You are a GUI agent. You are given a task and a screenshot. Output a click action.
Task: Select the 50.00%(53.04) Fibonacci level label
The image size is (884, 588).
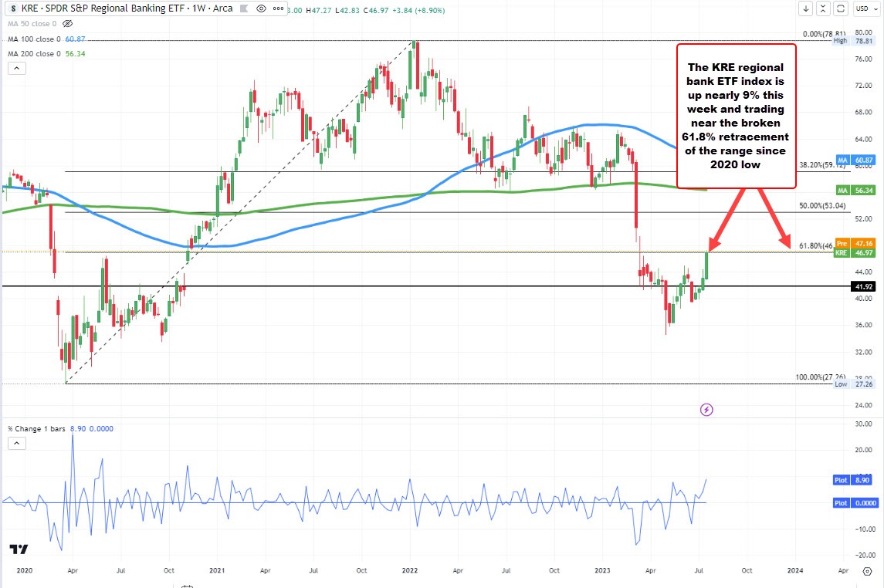[x=822, y=205]
